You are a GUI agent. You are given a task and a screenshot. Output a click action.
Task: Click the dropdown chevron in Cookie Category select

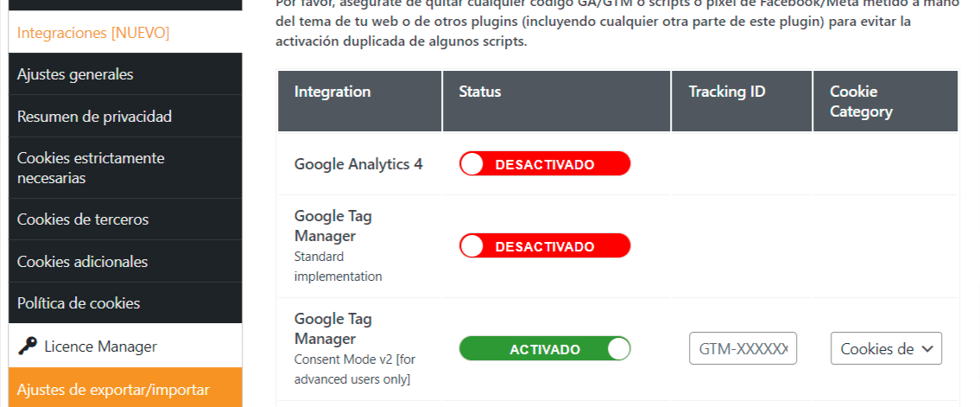coord(927,349)
